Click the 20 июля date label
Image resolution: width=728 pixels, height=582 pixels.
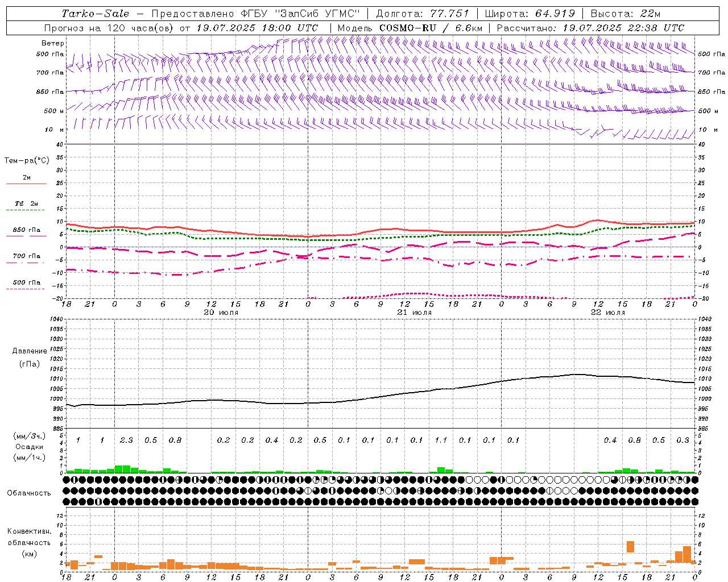pos(221,312)
